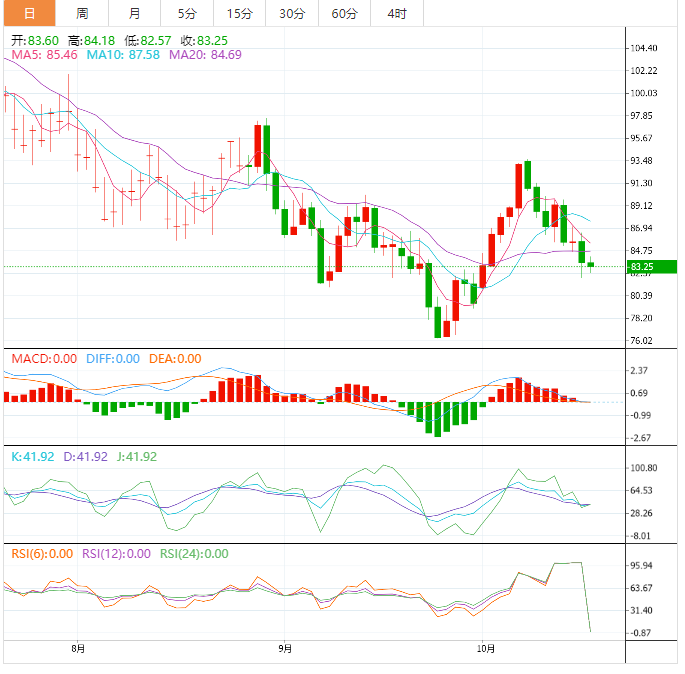Click the 2.37 MACD axis label
The height and width of the screenshot is (674, 685).
point(638,370)
